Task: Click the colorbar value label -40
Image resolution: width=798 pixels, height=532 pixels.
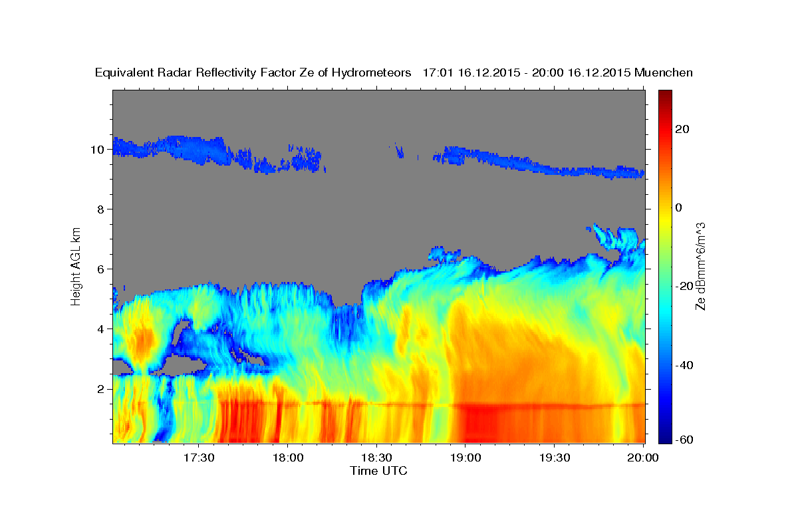Action: click(x=684, y=365)
